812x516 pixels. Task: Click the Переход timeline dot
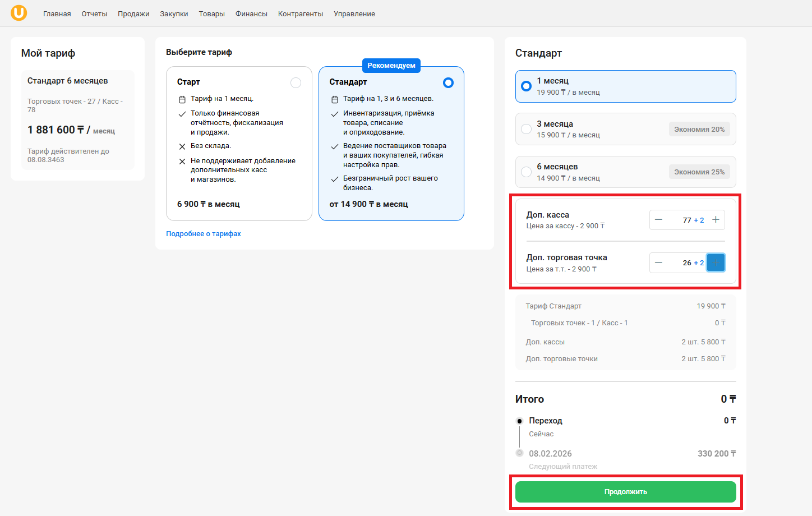tap(519, 421)
